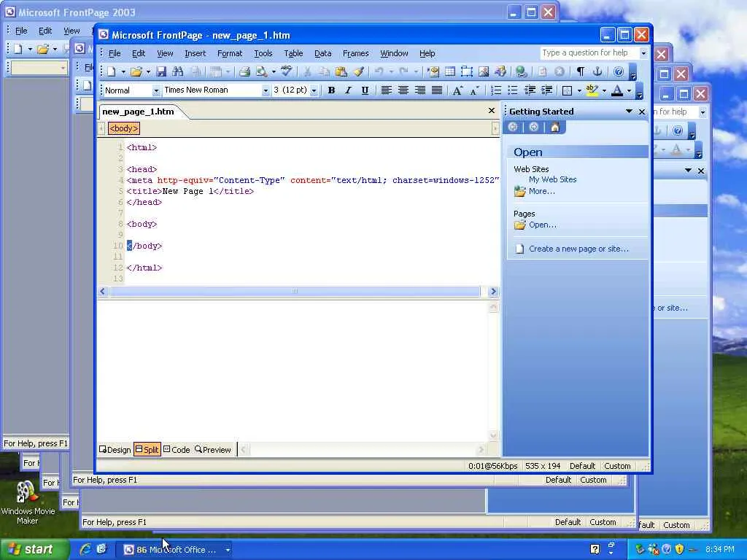Viewport: 747px width, 560px height.
Task: Apply the Font Color button
Action: pos(617,90)
